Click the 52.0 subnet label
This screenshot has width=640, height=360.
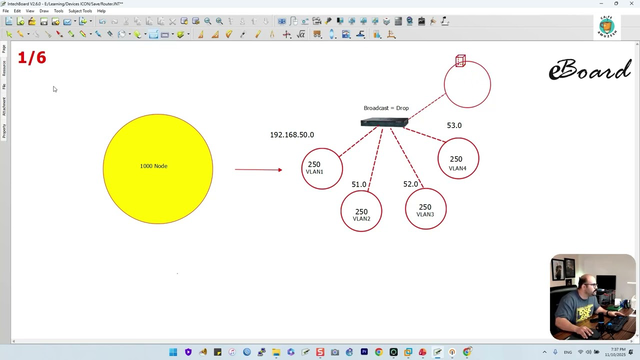coord(411,184)
